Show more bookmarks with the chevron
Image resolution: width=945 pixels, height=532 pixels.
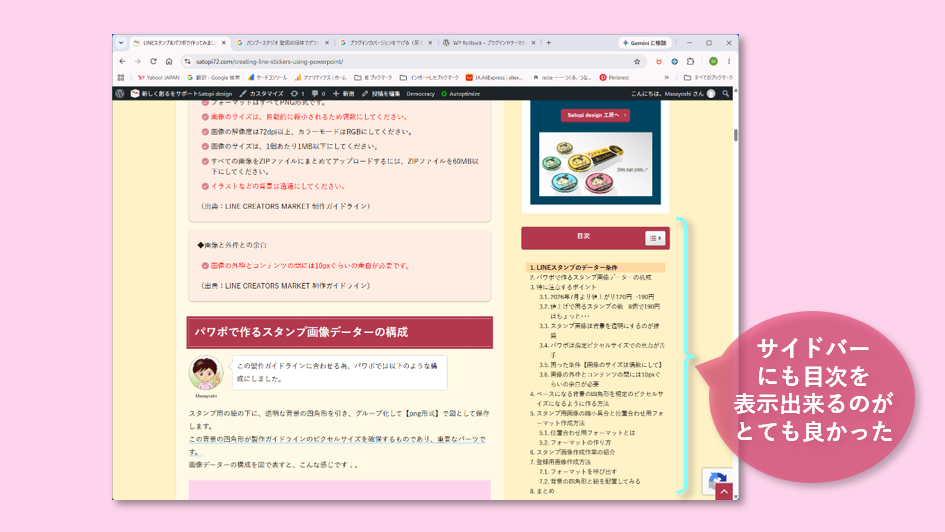click(667, 78)
